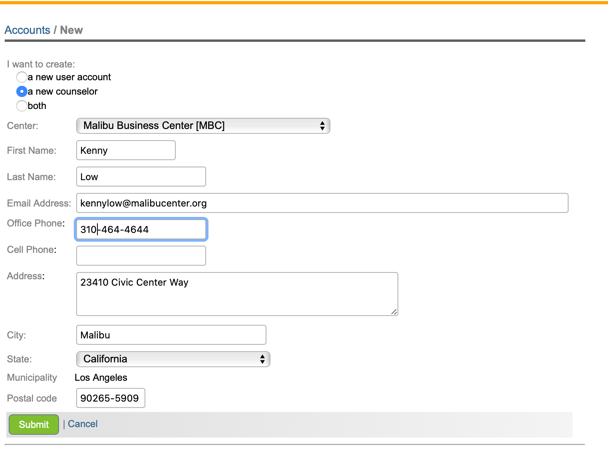
Task: Click the Email Address input field
Action: (x=322, y=203)
